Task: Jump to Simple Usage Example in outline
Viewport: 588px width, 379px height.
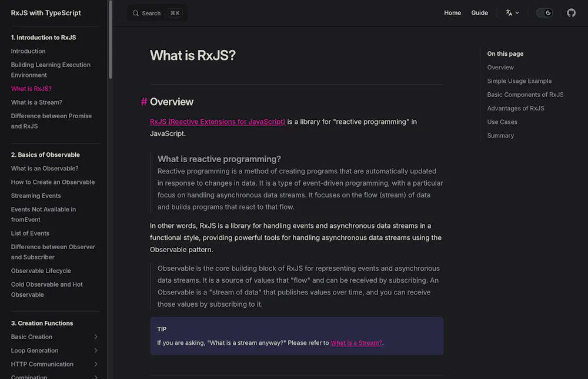Action: pos(519,81)
